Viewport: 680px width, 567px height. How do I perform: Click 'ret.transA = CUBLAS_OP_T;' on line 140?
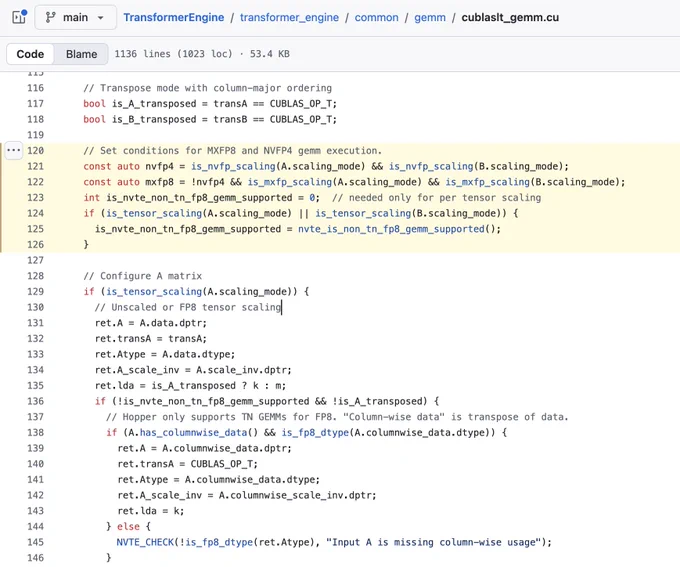[x=187, y=464]
